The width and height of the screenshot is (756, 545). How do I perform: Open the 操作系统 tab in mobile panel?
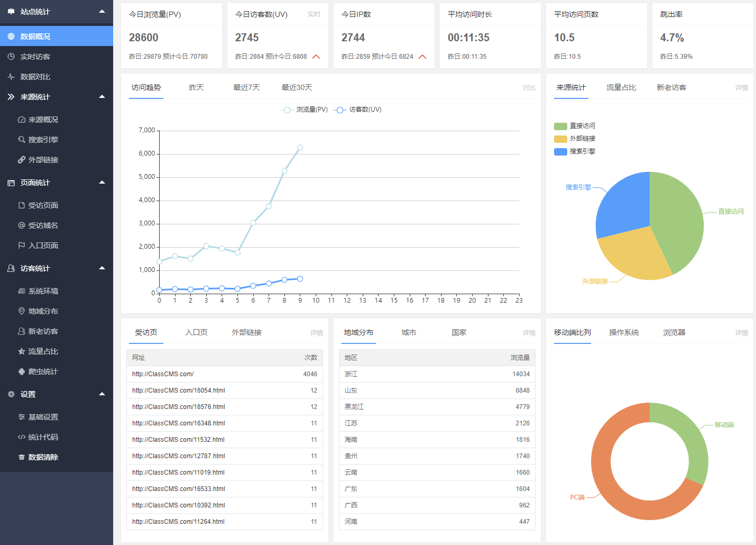(x=624, y=332)
